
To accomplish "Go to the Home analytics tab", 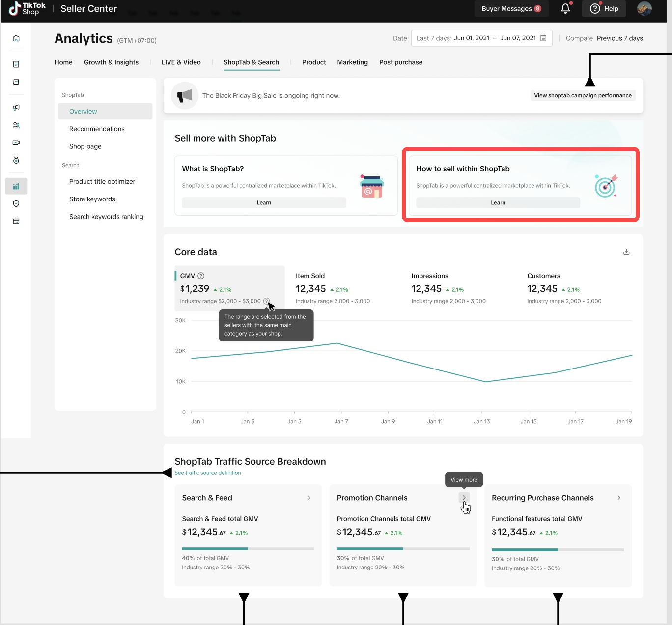I will (x=63, y=62).
